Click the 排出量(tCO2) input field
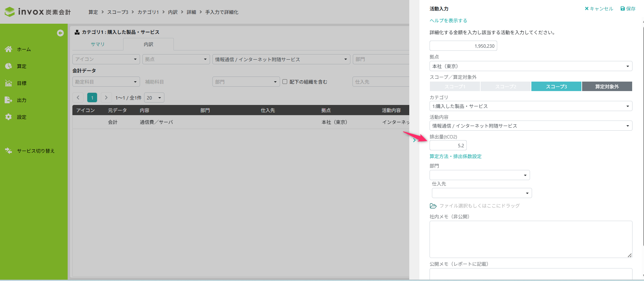Image resolution: width=644 pixels, height=281 pixels. click(448, 146)
